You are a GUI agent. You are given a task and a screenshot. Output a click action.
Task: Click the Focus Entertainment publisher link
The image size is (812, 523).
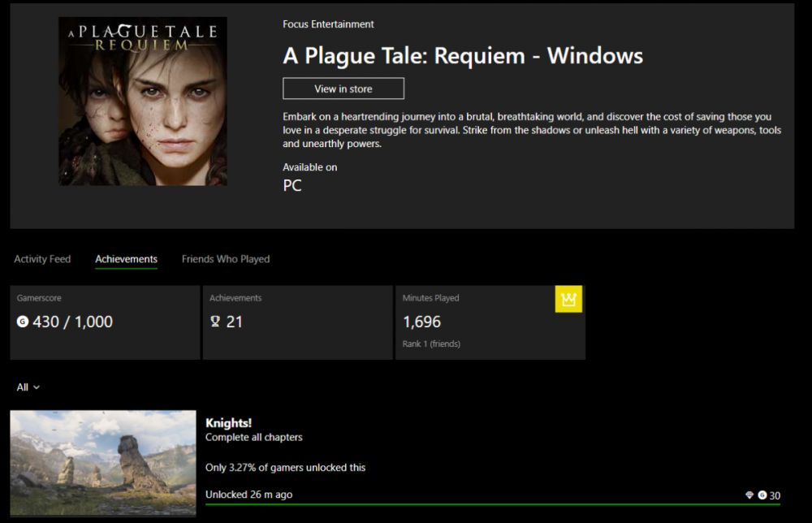(x=328, y=24)
